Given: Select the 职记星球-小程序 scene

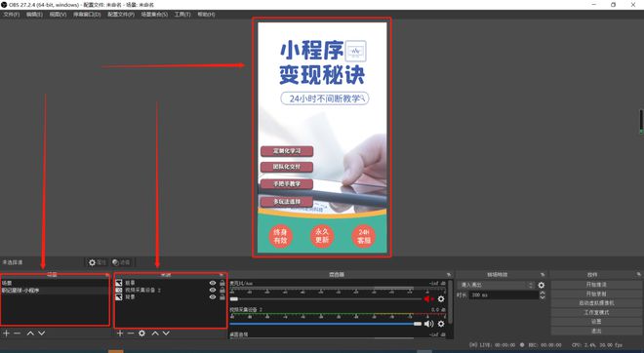Looking at the screenshot, I should point(55,291).
